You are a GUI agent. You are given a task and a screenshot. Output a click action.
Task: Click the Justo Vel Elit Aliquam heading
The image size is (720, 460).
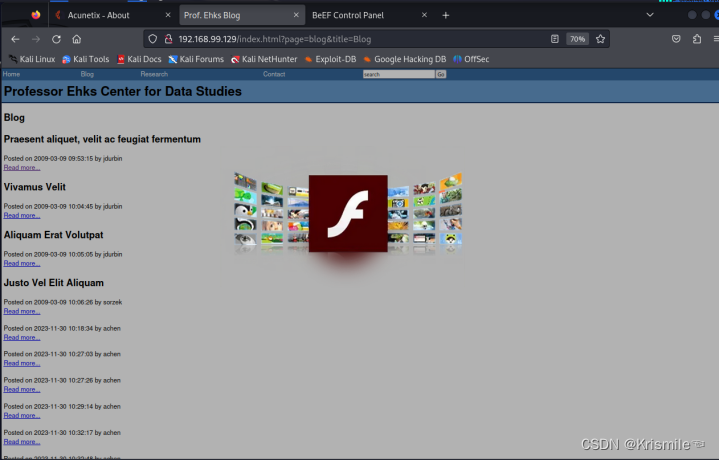pos(54,283)
